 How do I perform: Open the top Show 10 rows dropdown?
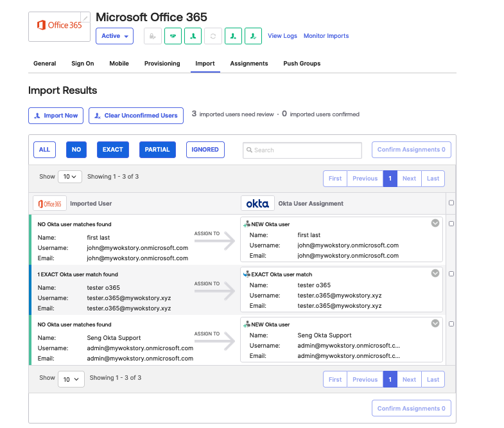(70, 177)
